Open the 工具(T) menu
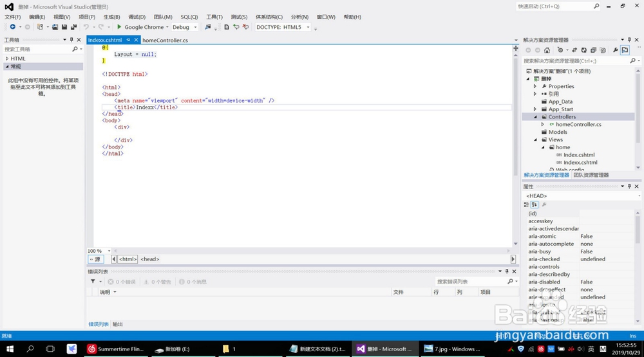644x357 pixels. [214, 17]
